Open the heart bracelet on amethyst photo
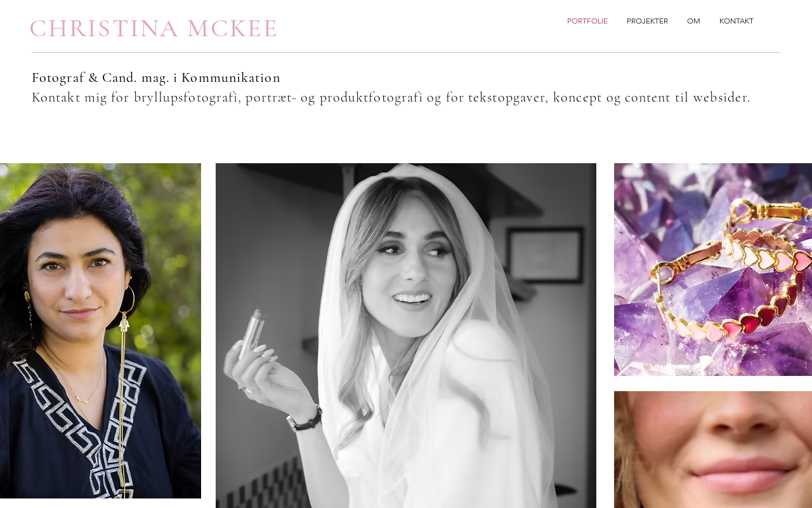The image size is (812, 508). click(713, 269)
